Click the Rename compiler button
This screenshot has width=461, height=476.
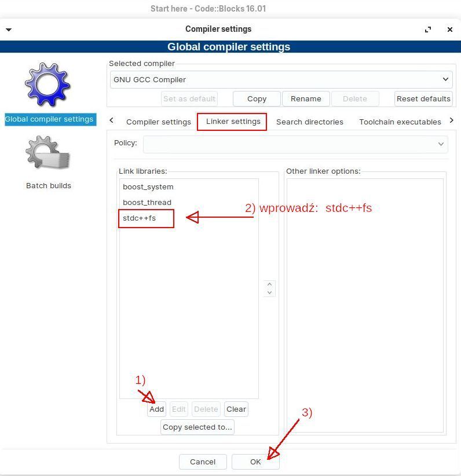tap(306, 98)
